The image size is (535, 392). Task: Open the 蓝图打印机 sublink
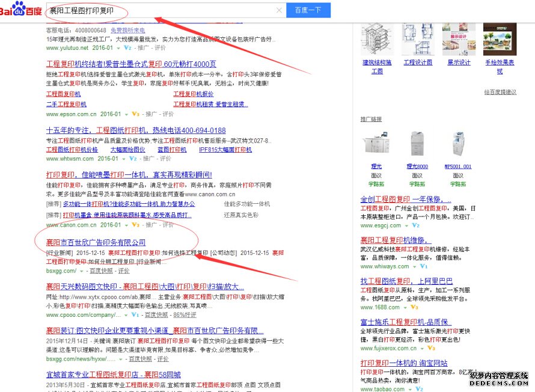pyautogui.click(x=172, y=150)
